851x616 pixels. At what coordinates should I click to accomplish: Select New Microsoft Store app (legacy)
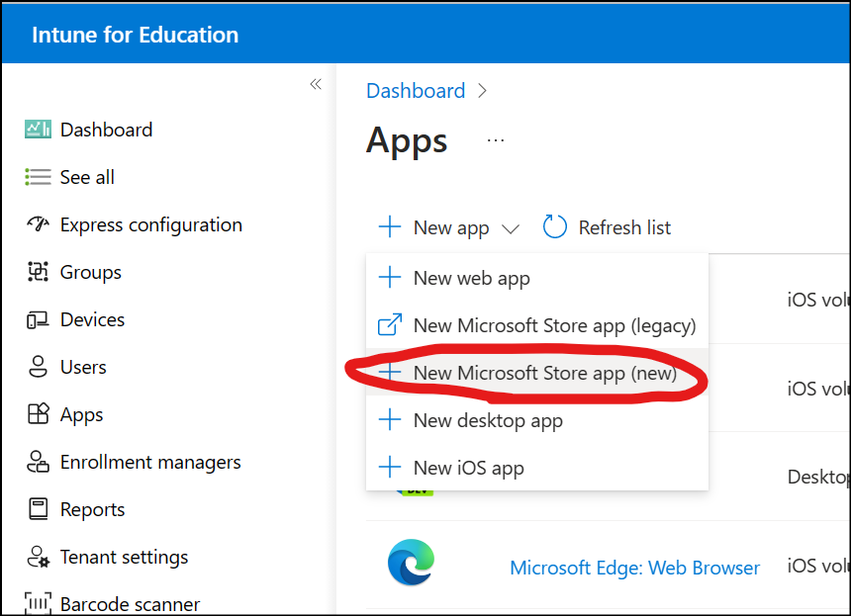pos(537,325)
